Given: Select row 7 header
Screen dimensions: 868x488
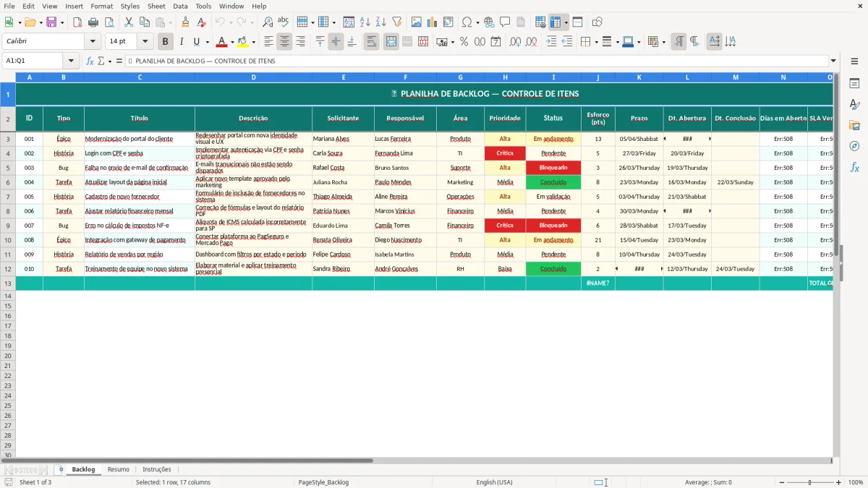Looking at the screenshot, I should click(x=8, y=197).
